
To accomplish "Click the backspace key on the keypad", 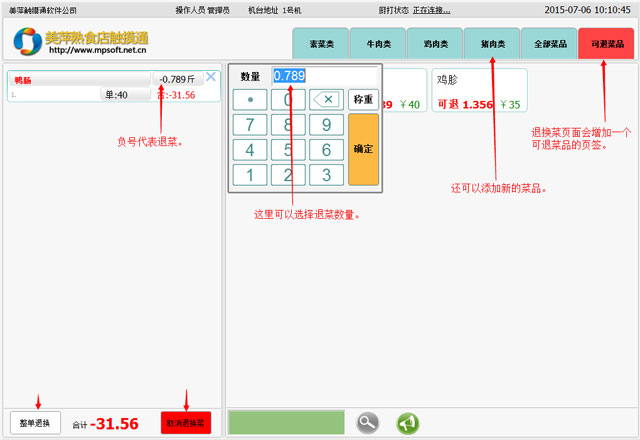I will coord(325,100).
